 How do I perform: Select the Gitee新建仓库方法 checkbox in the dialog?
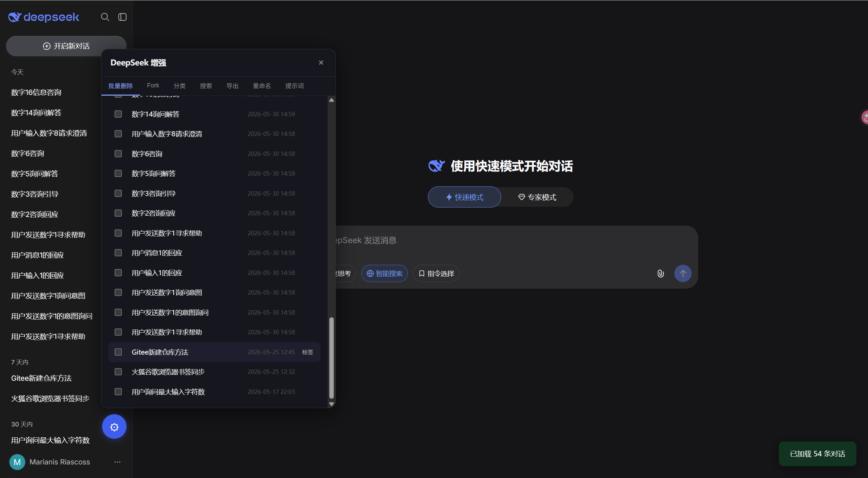[x=118, y=352]
